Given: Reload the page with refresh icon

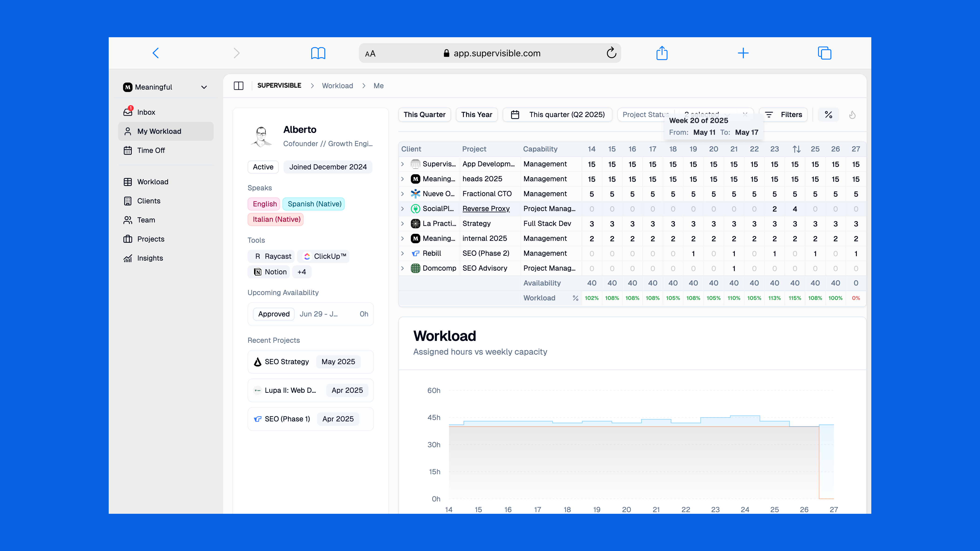Looking at the screenshot, I should click(611, 53).
